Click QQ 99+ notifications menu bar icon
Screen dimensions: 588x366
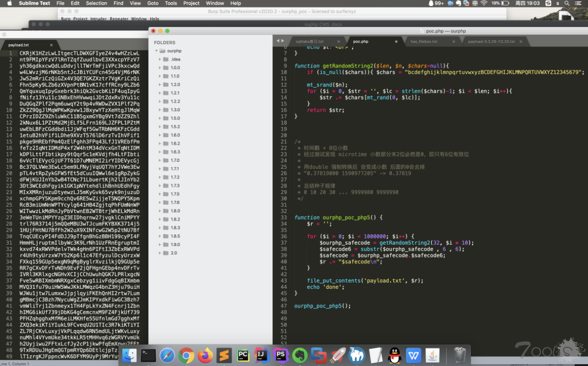(x=436, y=3)
